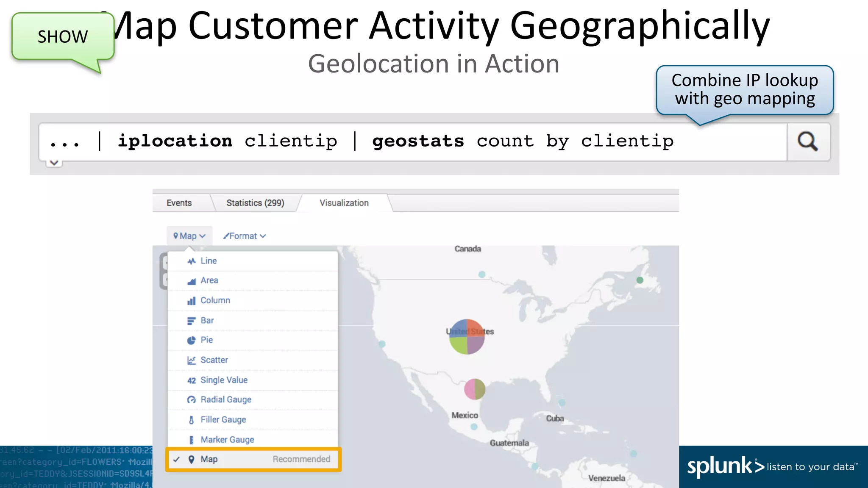868x488 pixels.
Task: Click the SHOW speech bubble
Action: (63, 37)
